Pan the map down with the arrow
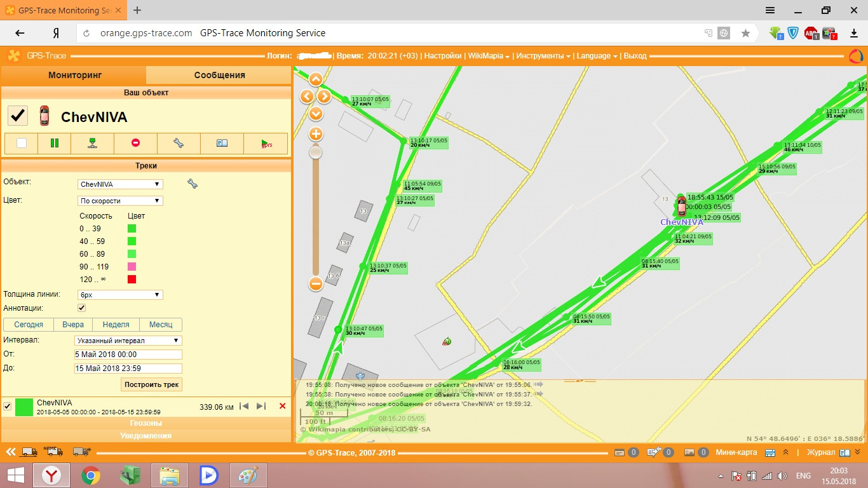Image resolution: width=868 pixels, height=488 pixels. (x=315, y=114)
